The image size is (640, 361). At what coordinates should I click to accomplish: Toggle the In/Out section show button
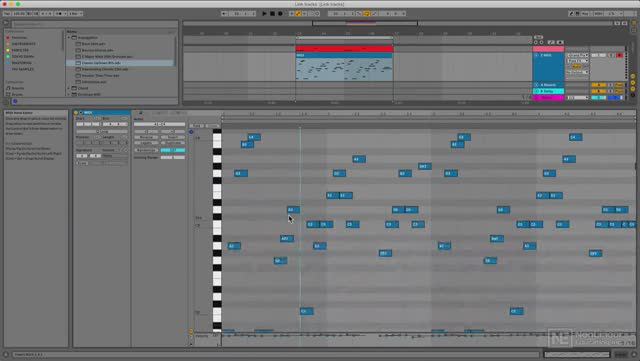pos(633,76)
